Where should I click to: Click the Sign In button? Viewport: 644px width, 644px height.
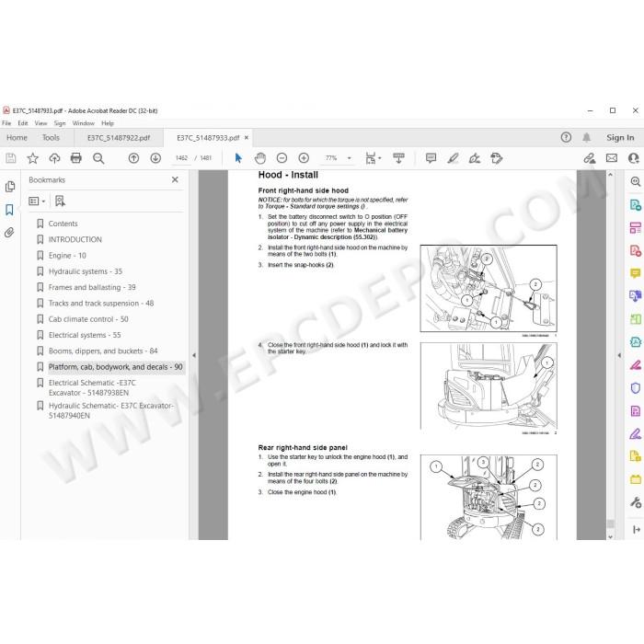point(620,138)
